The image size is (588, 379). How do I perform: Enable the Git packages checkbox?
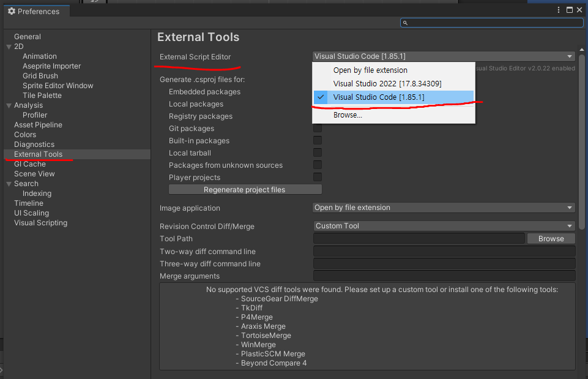[x=318, y=129]
